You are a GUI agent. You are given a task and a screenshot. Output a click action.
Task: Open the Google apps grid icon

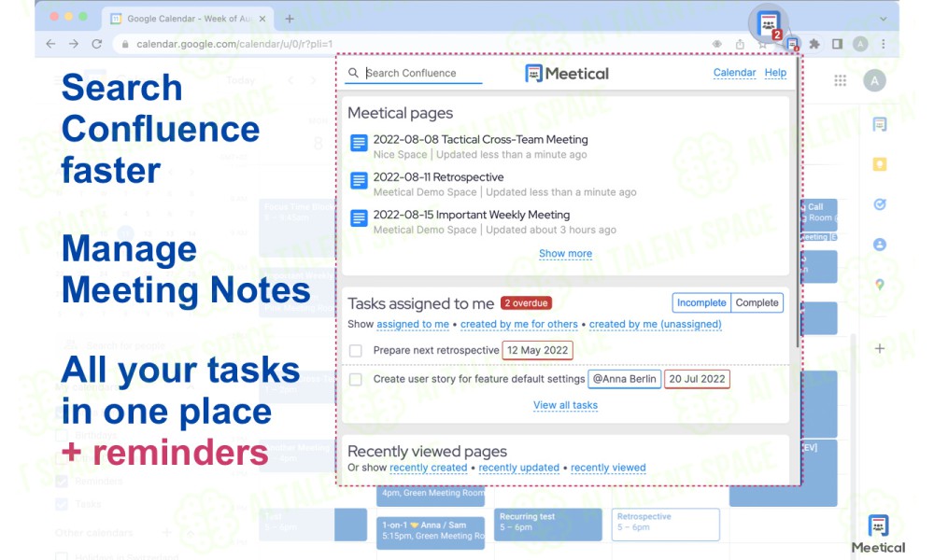click(x=840, y=80)
